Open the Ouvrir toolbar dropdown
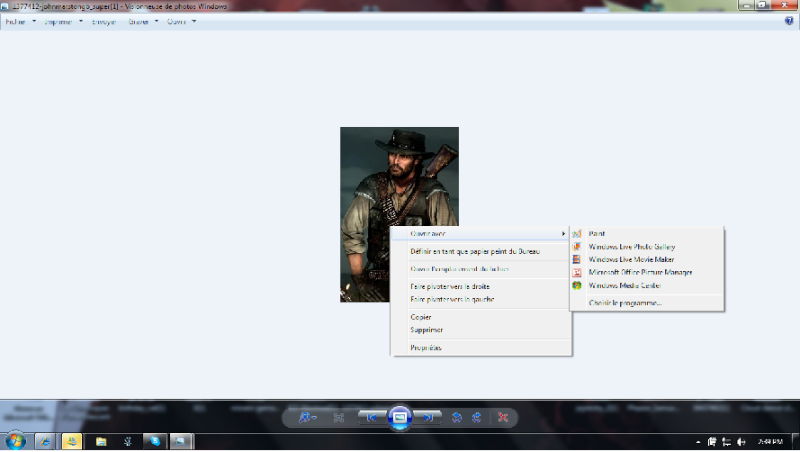800x452 pixels. click(181, 21)
